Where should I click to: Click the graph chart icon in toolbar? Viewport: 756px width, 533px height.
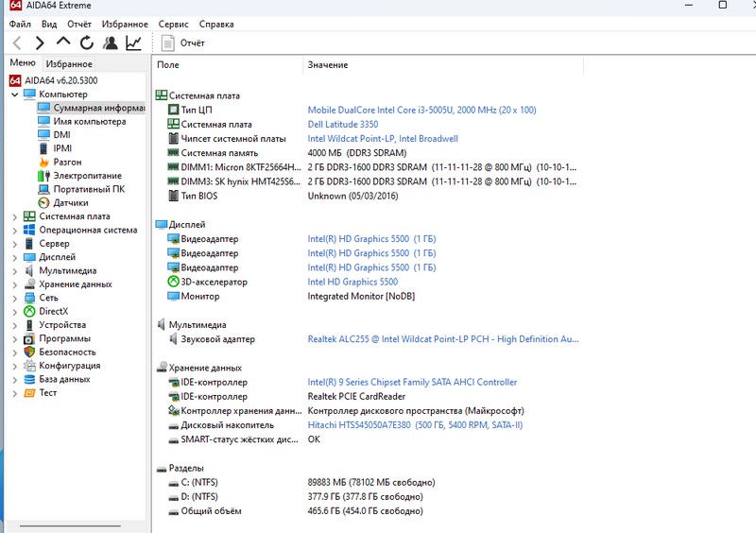click(x=134, y=43)
